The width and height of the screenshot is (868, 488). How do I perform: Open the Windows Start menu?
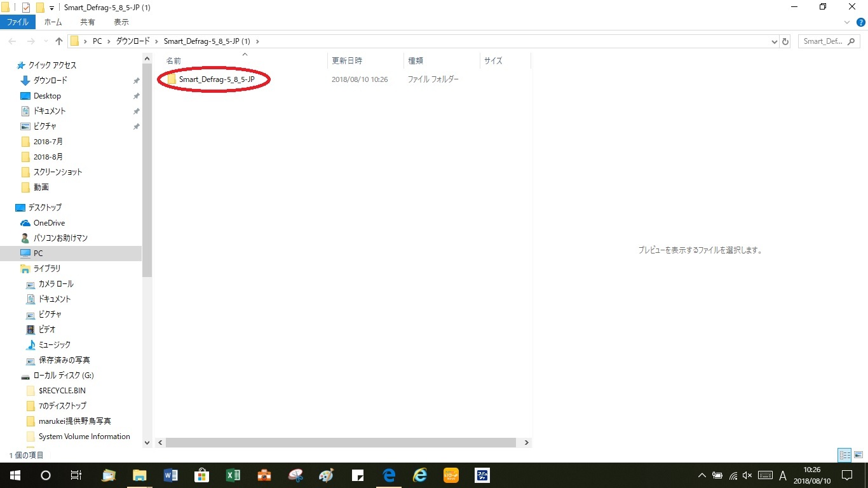point(15,475)
